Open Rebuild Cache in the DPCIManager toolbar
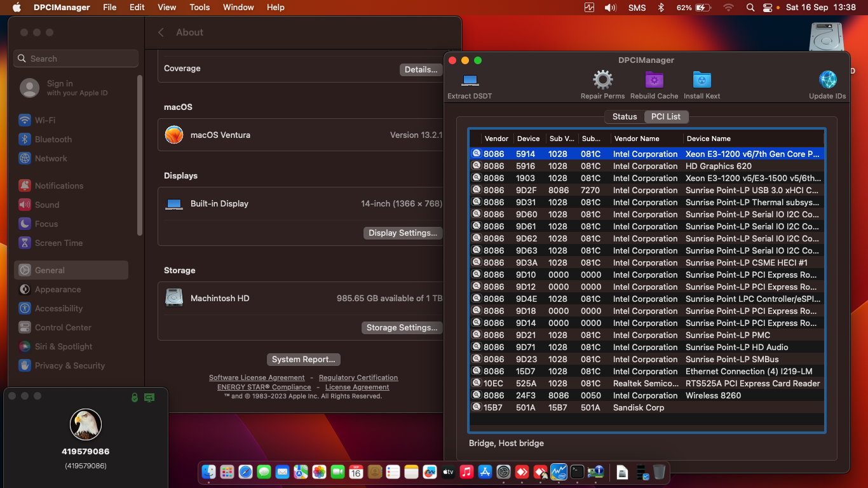868x488 pixels. 654,79
